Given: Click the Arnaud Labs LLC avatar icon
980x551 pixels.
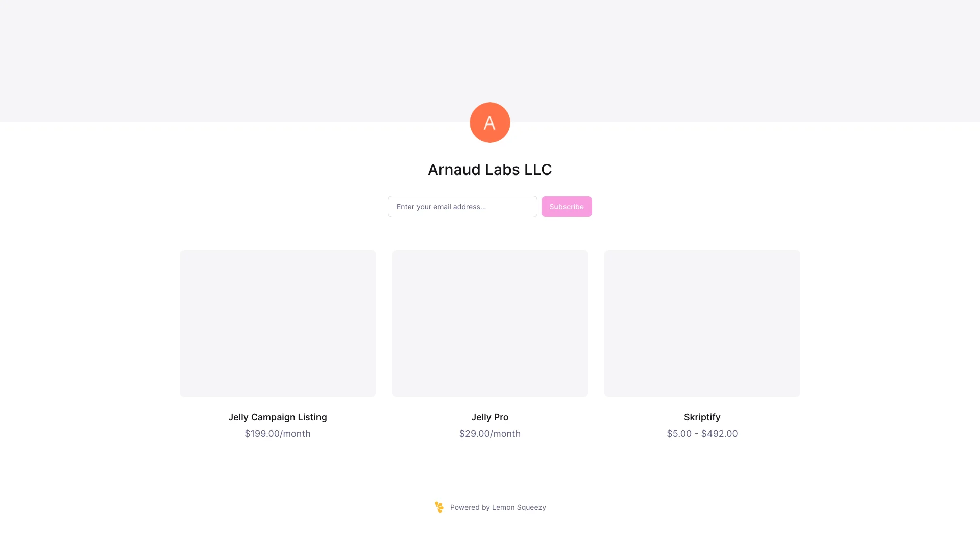Looking at the screenshot, I should (490, 122).
